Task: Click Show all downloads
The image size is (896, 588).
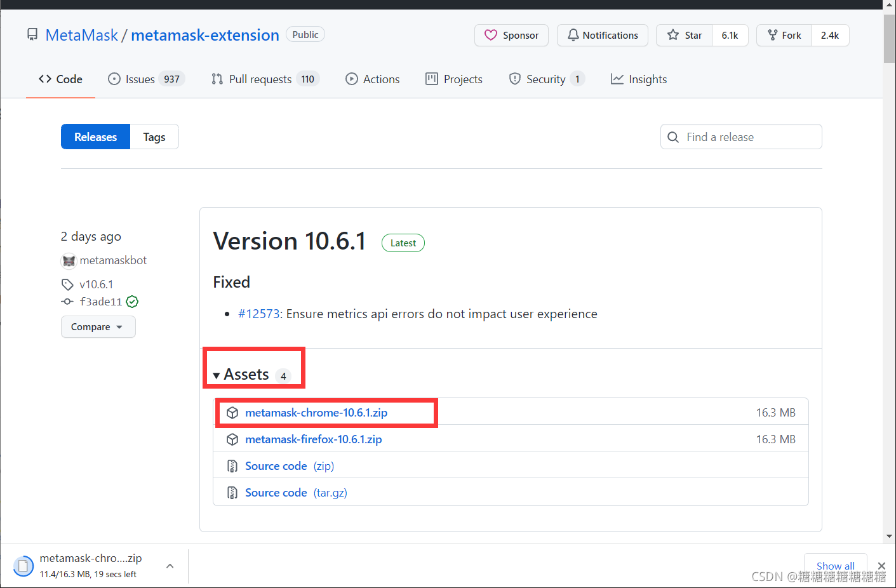Action: [x=835, y=566]
